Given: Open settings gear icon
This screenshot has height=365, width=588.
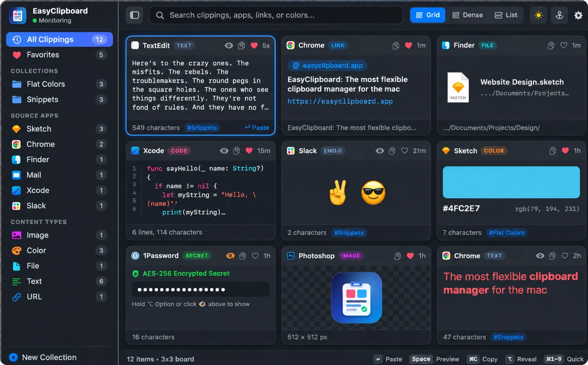Looking at the screenshot, I should (x=578, y=15).
